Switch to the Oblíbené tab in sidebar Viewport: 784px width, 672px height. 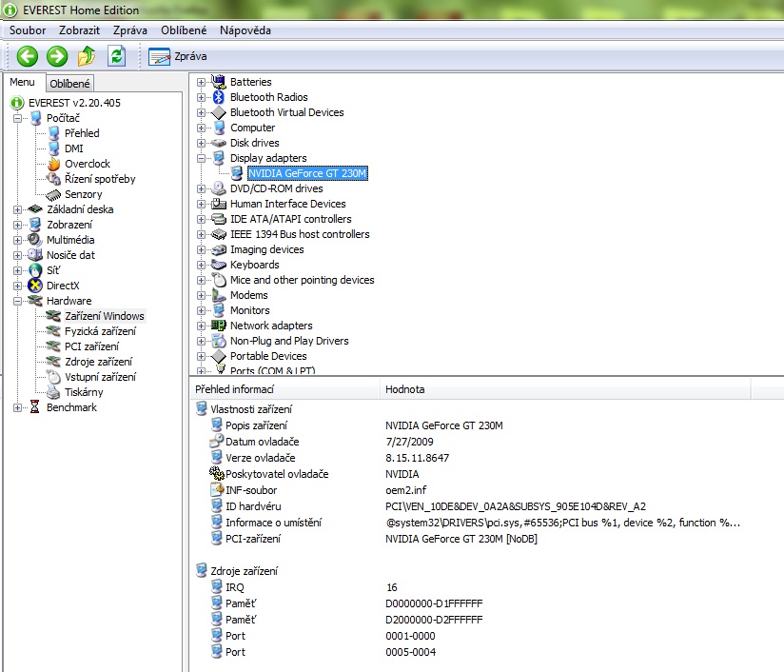(x=69, y=84)
